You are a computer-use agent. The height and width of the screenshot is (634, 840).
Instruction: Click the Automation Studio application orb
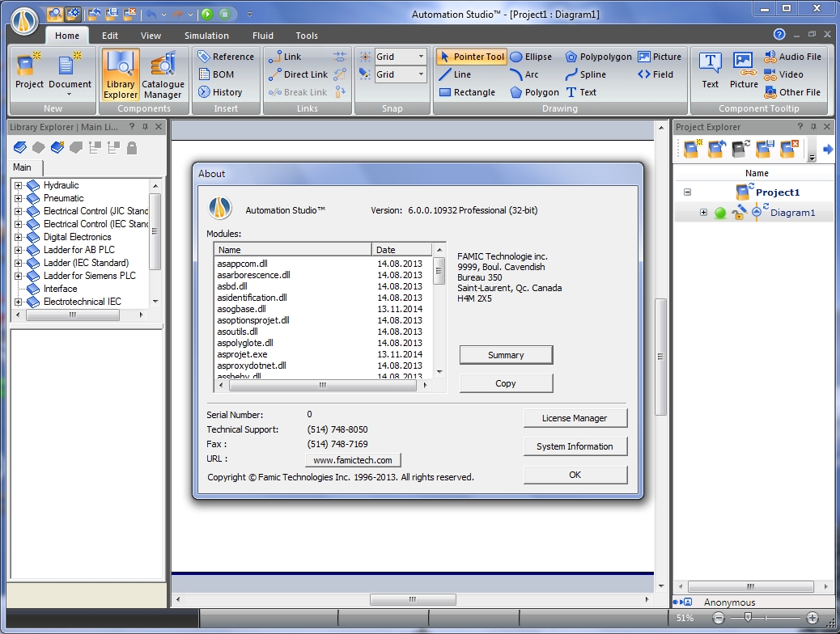tap(24, 21)
